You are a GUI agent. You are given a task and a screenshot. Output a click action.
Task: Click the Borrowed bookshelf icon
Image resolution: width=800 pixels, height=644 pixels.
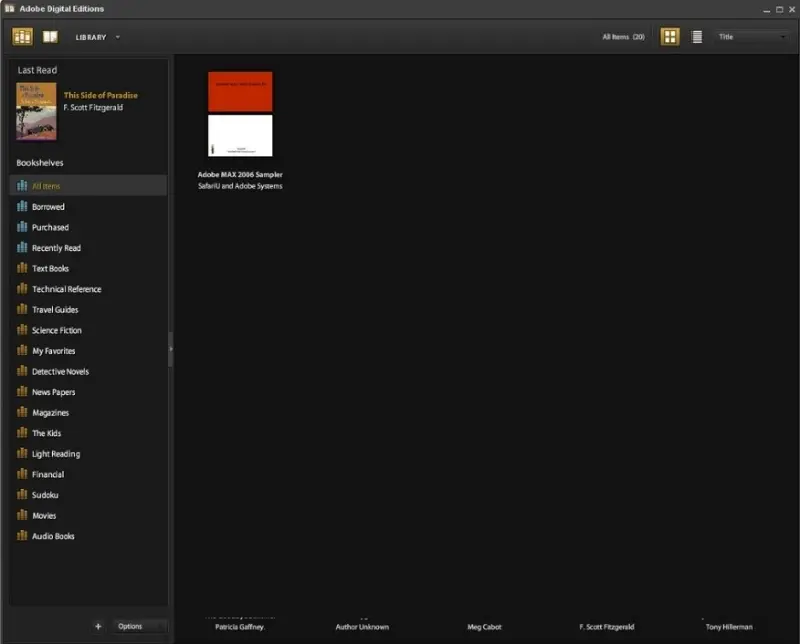coord(22,206)
